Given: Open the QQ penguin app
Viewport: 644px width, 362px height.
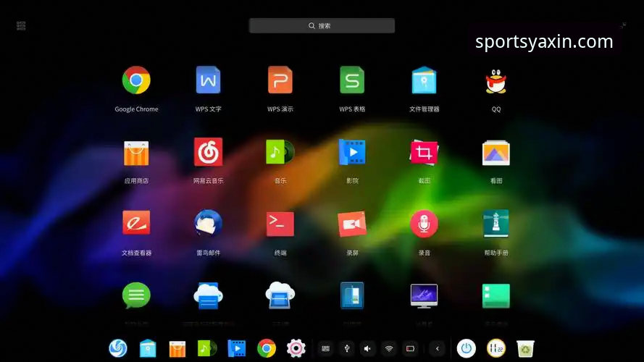Looking at the screenshot, I should pyautogui.click(x=495, y=81).
